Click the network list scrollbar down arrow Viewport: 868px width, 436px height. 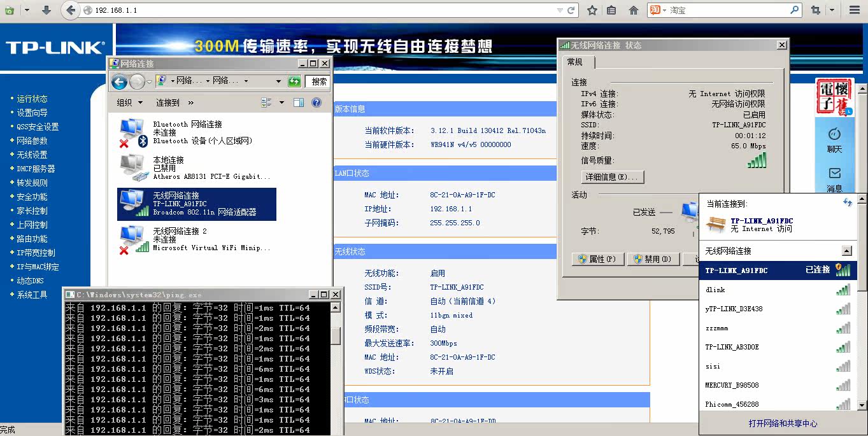(862, 405)
